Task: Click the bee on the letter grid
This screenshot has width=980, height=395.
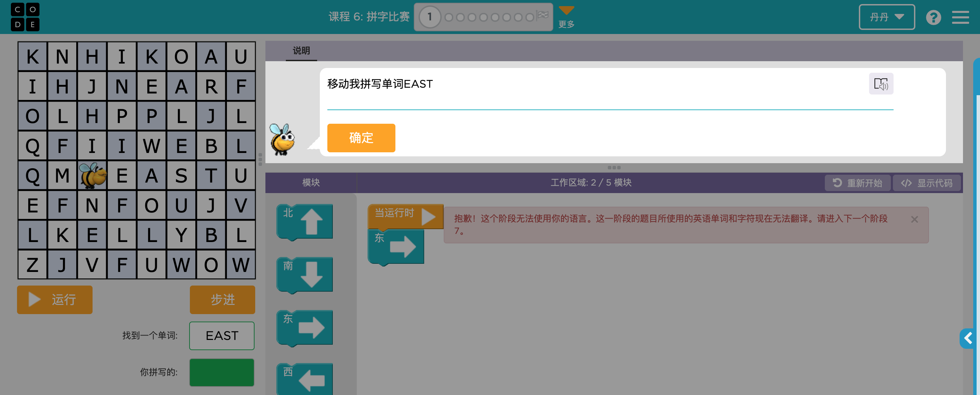Action: point(93,176)
